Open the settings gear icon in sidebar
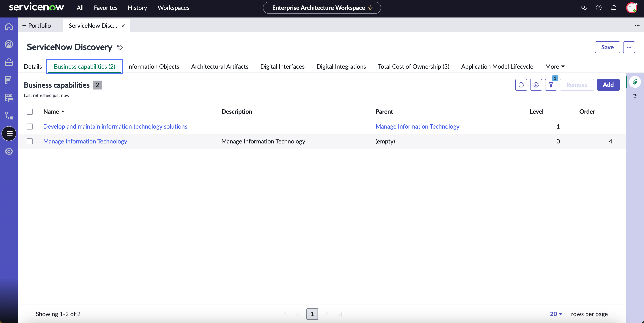The height and width of the screenshot is (323, 644). 9,151
